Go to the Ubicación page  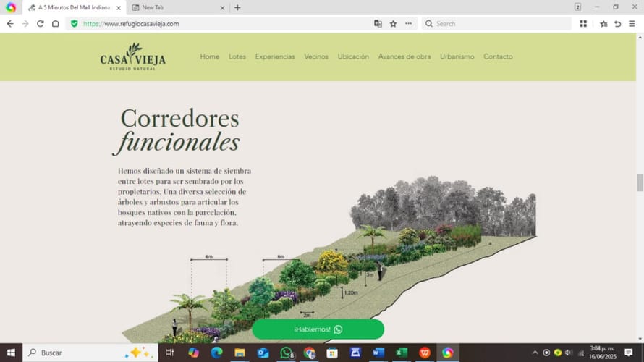point(353,56)
